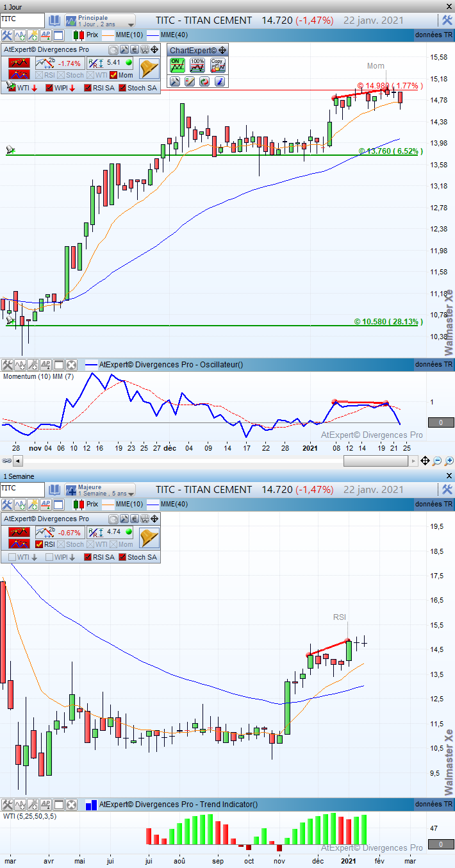
Task: Select the 1 Jour window title
Action: pyautogui.click(x=13, y=6)
